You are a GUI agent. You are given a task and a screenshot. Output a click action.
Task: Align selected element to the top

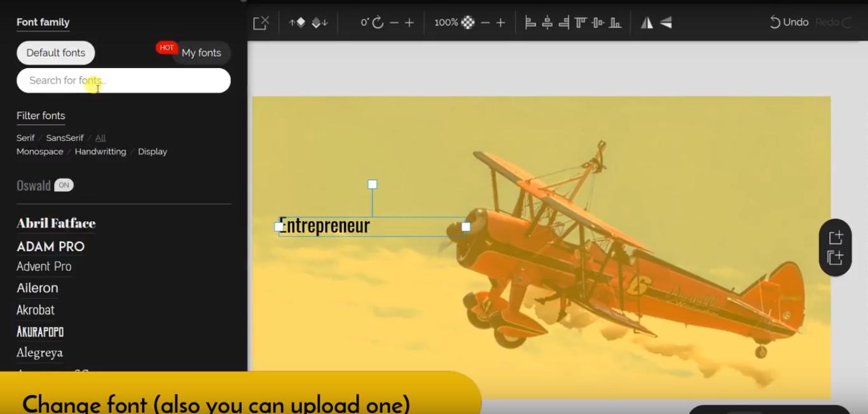tap(581, 23)
